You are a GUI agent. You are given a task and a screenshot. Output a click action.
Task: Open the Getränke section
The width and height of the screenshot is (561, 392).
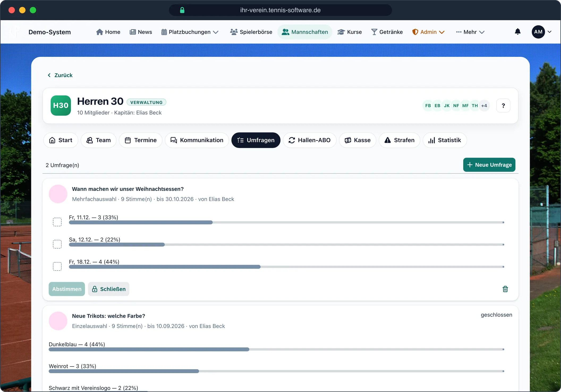tap(387, 32)
